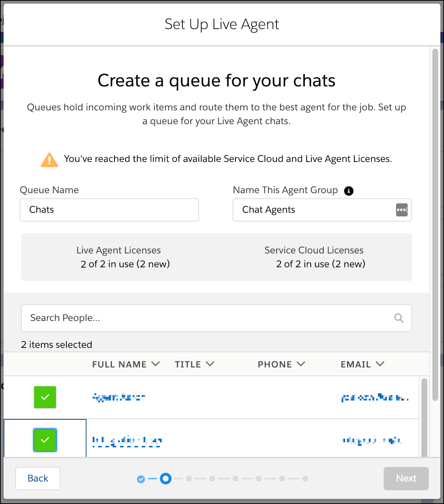Uncheck the second selected agent row
Image resolution: width=444 pixels, height=504 pixels.
tap(45, 440)
